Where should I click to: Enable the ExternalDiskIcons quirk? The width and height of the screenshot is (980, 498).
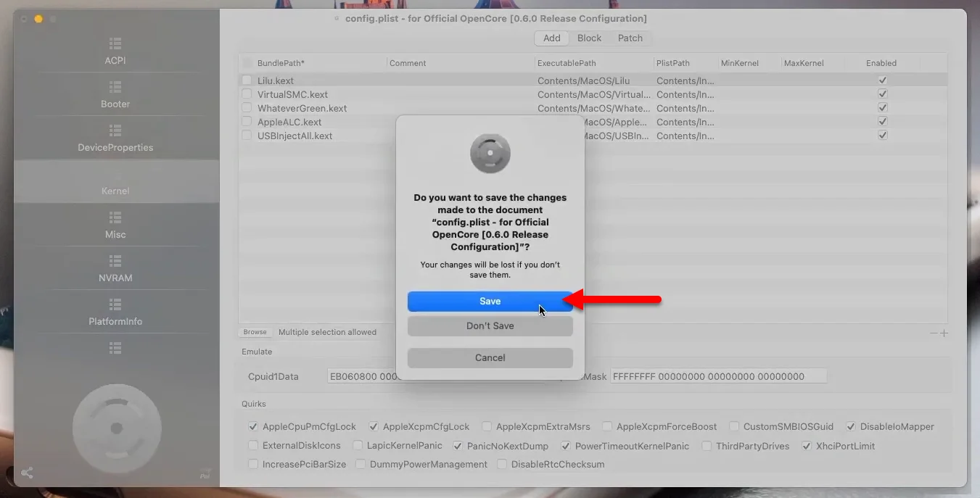253,446
